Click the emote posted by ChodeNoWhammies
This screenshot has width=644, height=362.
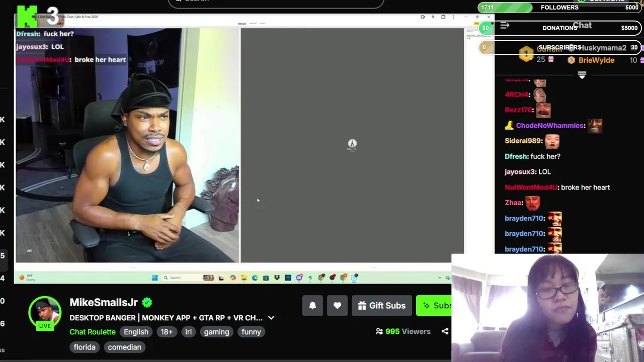(x=595, y=126)
